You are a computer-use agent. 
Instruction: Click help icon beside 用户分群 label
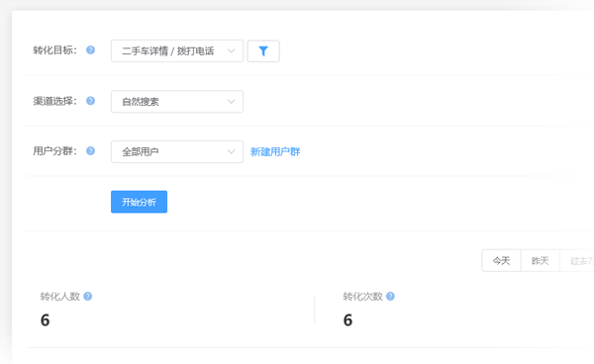(90, 151)
